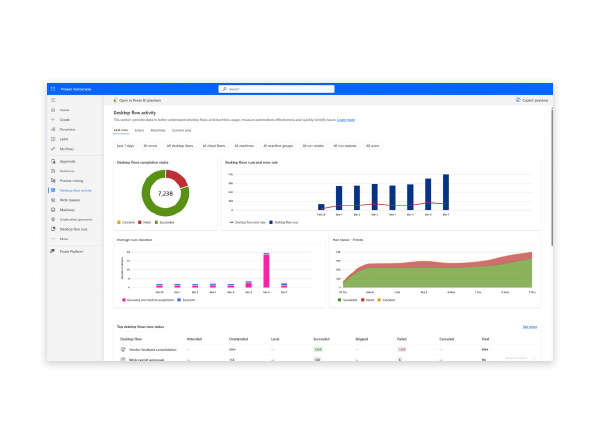Click the Learn more link
This screenshot has height=445, width=600.
coord(346,119)
